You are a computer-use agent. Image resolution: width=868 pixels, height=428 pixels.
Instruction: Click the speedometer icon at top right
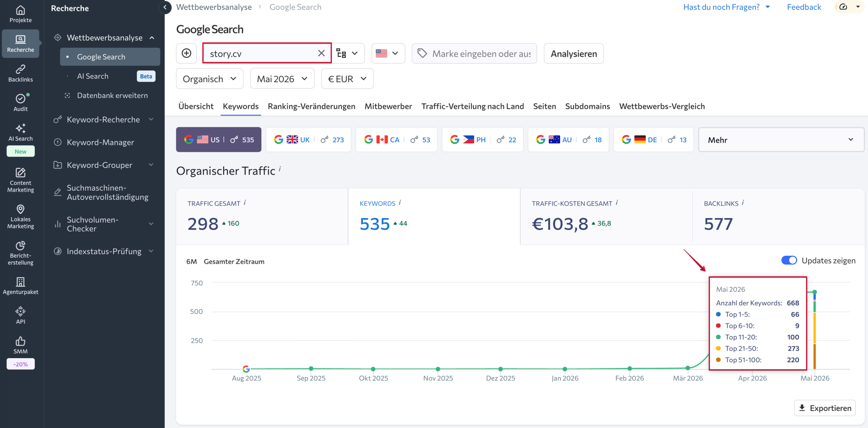(843, 7)
